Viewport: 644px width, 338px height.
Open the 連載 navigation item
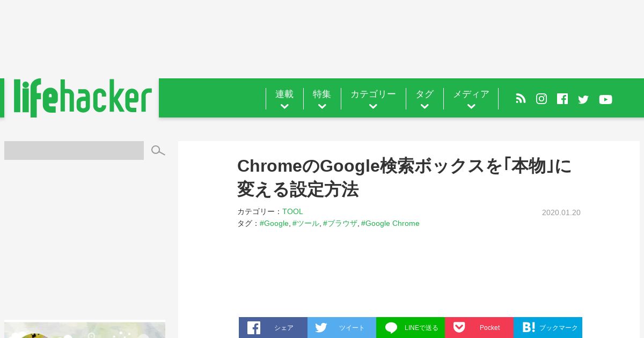coord(284,94)
